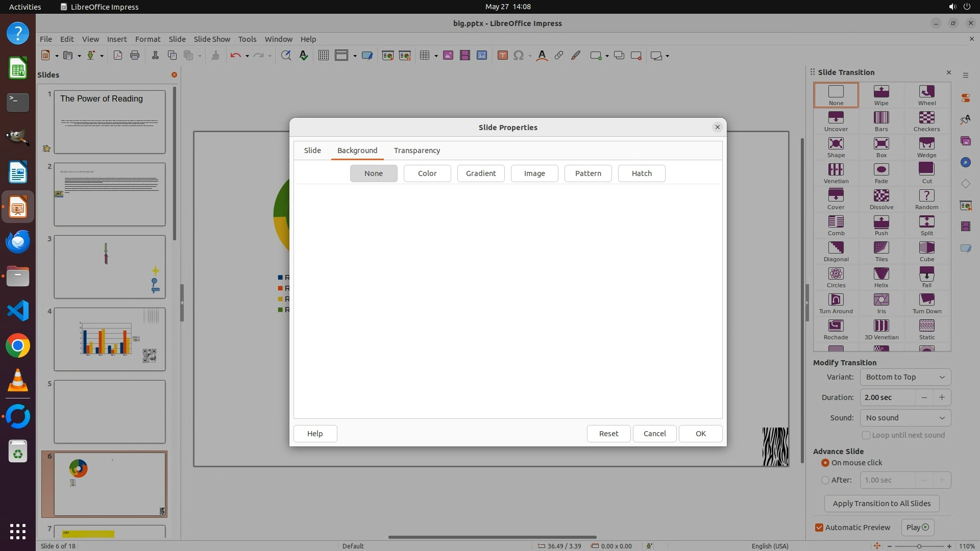Select On mouse click radio option
Image resolution: width=980 pixels, height=551 pixels.
pyautogui.click(x=825, y=463)
